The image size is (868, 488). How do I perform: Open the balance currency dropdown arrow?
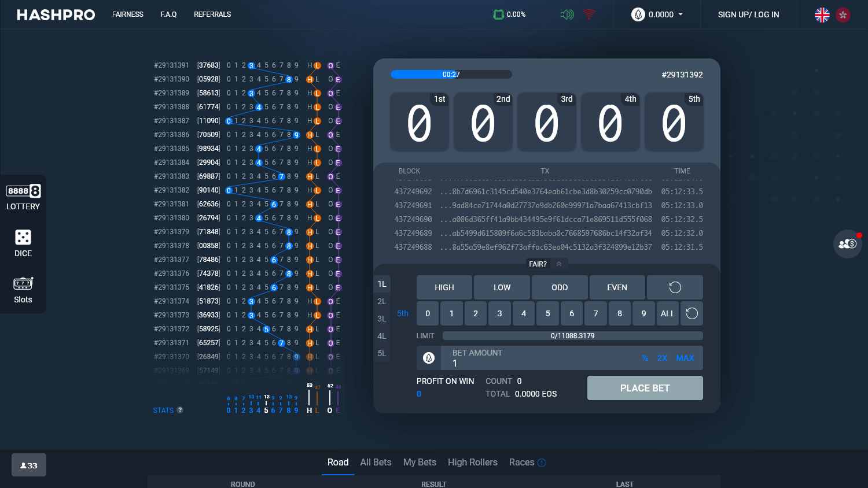pyautogui.click(x=681, y=14)
